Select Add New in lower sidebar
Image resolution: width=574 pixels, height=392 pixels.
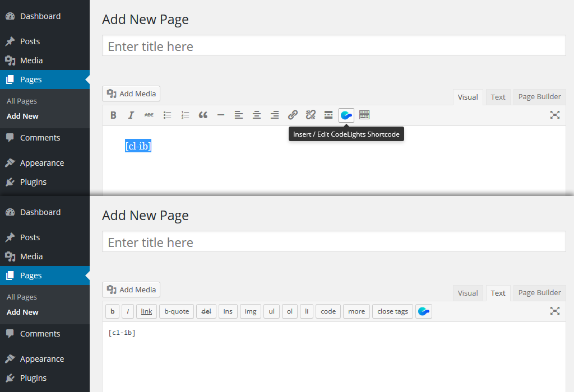coord(22,312)
